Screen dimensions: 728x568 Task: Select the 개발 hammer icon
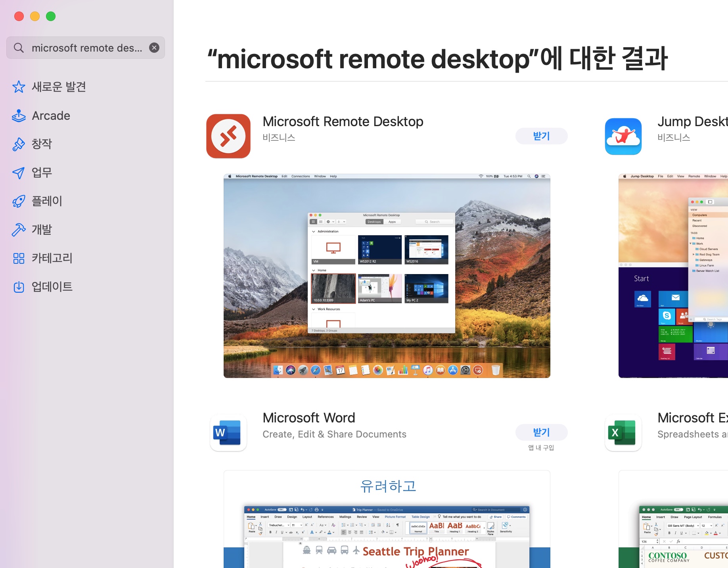19,230
